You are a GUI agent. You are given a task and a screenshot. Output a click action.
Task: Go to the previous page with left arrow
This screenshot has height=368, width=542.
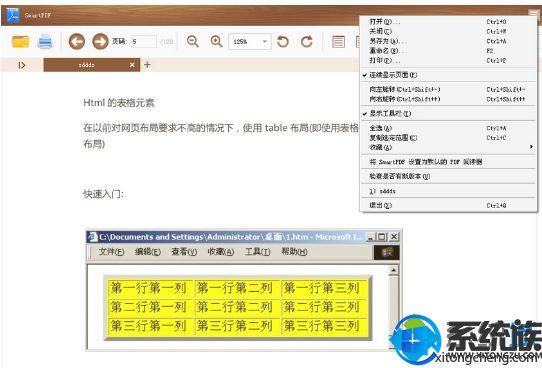[x=77, y=42]
